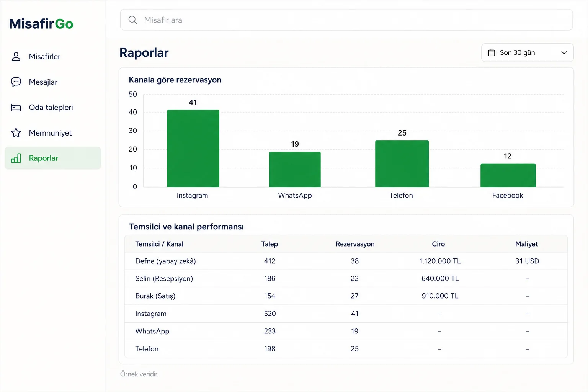Click the star icon beside Memnuniyet
This screenshot has width=588, height=392.
click(x=16, y=133)
